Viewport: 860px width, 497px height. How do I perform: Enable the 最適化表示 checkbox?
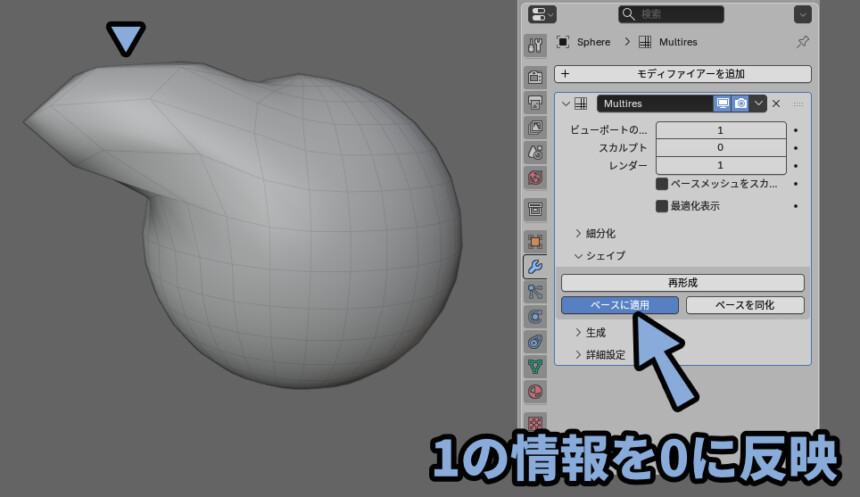(x=661, y=206)
